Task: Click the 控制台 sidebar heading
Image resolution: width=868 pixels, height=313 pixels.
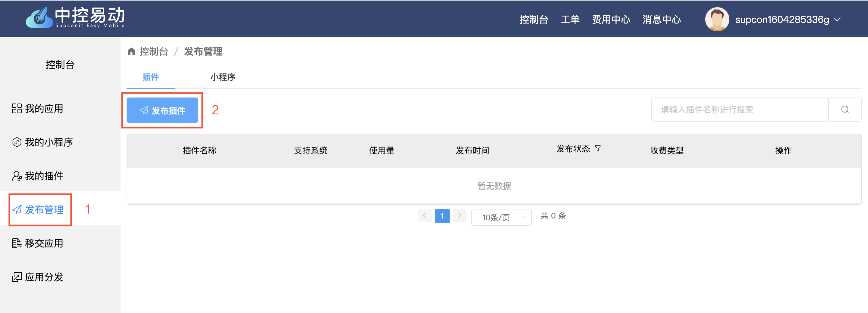Action: pos(60,64)
